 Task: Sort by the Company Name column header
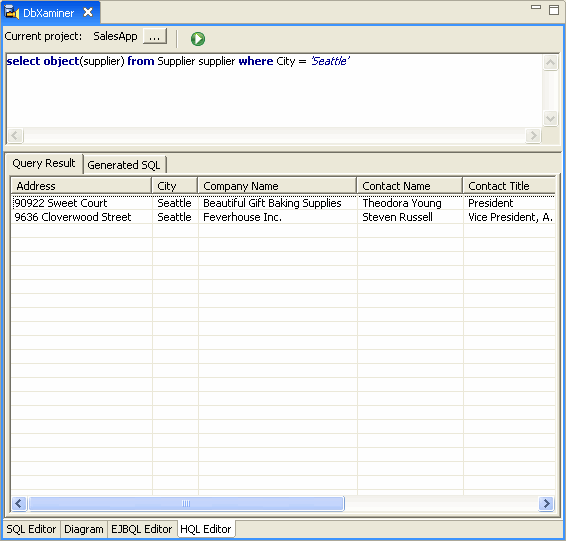coord(277,186)
